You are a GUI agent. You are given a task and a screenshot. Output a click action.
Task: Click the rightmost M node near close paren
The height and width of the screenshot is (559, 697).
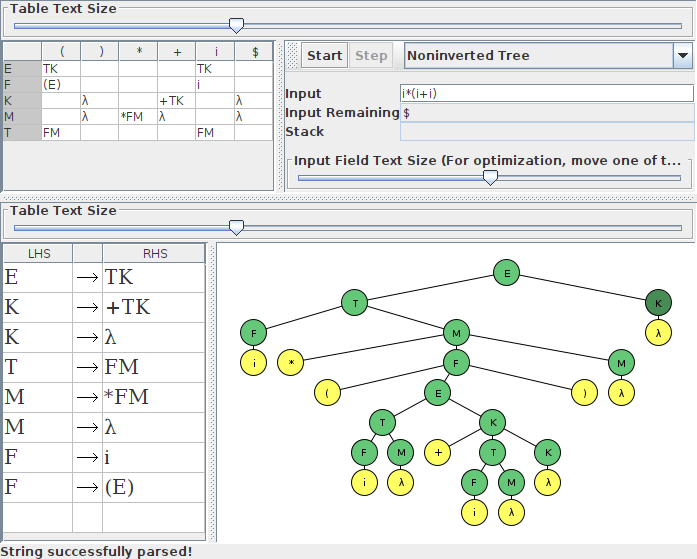coord(621,363)
